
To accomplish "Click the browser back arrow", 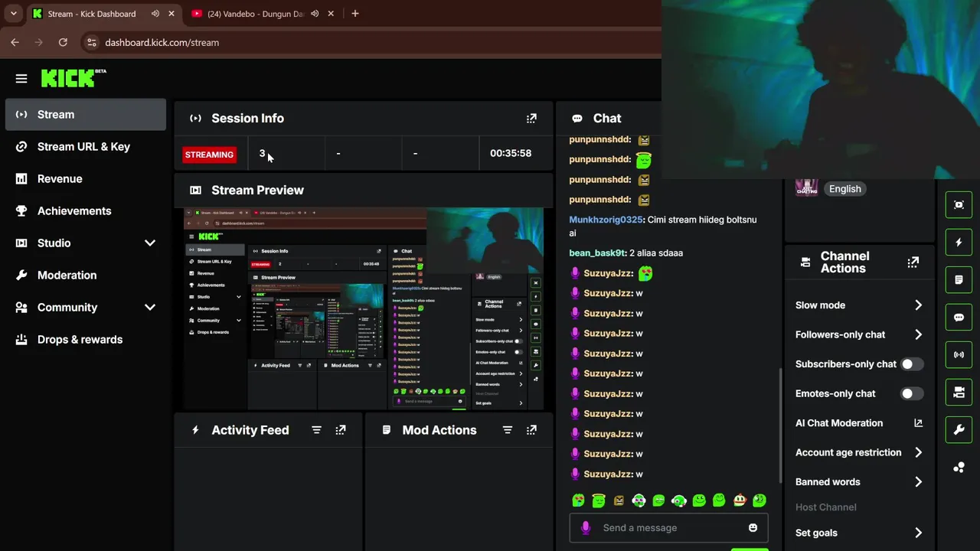I will point(15,43).
